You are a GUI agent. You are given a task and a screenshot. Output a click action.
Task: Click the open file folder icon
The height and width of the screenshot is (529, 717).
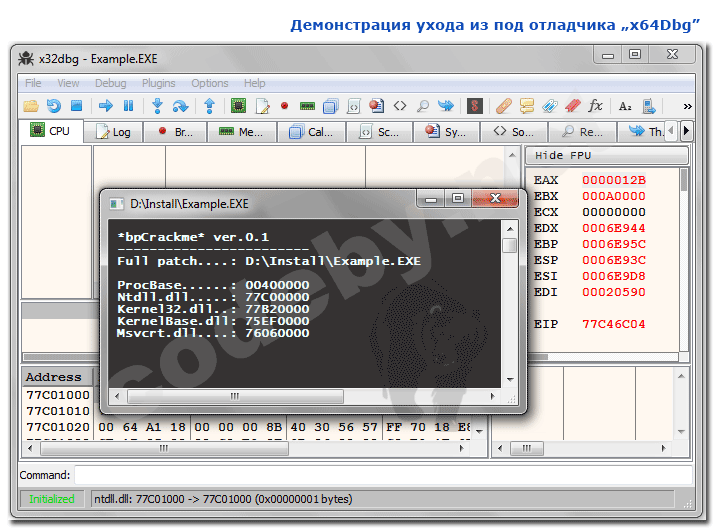point(31,105)
